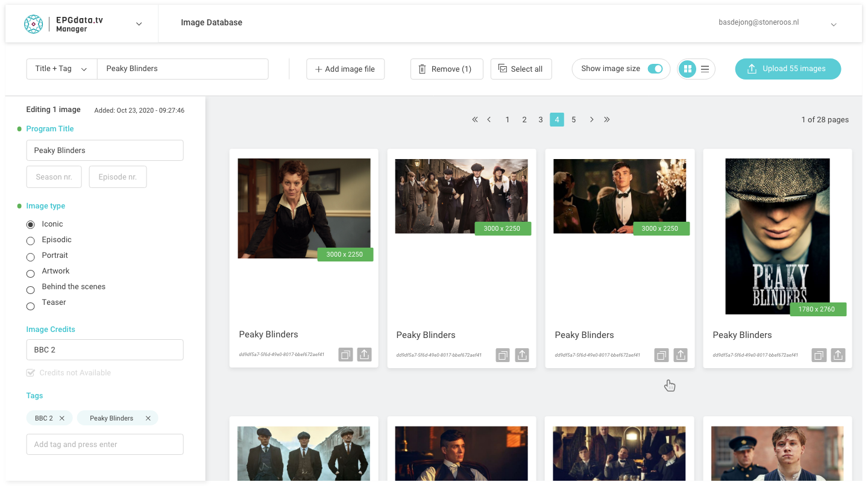Go to page 2
The image size is (868, 488).
coord(524,119)
